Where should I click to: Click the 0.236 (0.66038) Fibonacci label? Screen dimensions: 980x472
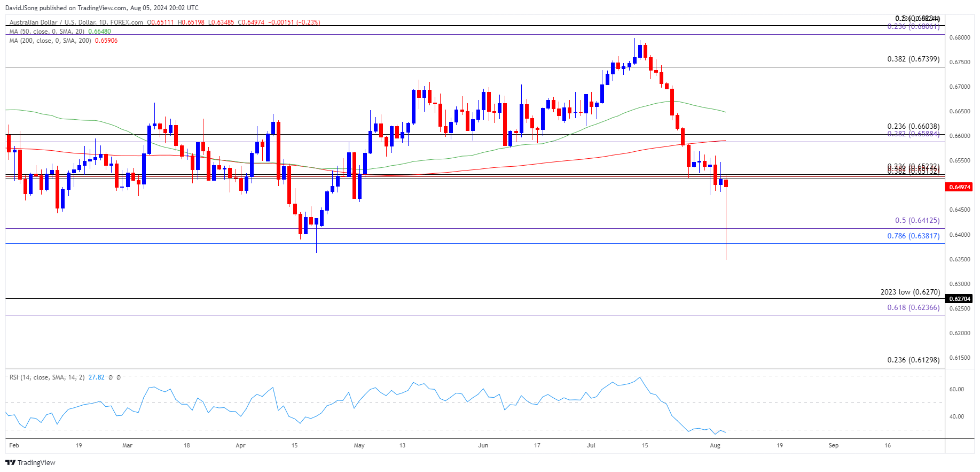point(913,127)
